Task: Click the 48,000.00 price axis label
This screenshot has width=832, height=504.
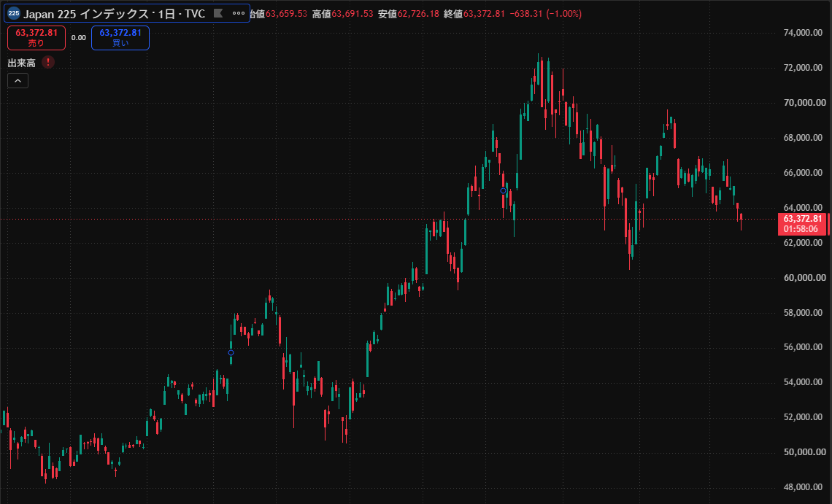Action: (x=803, y=487)
